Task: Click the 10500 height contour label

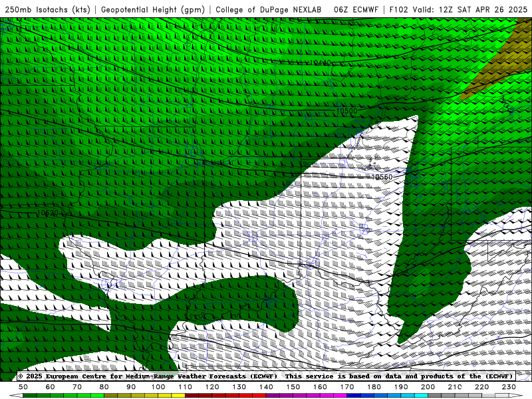Action: 346,111
